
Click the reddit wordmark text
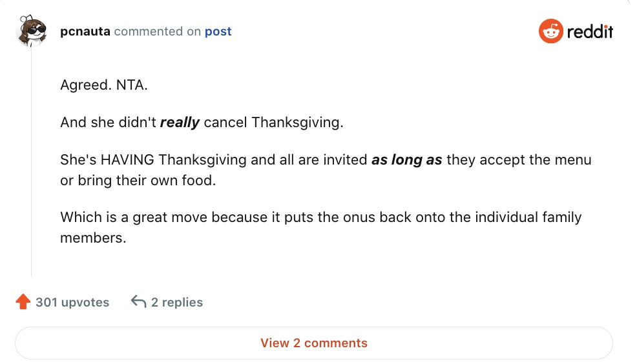(590, 32)
